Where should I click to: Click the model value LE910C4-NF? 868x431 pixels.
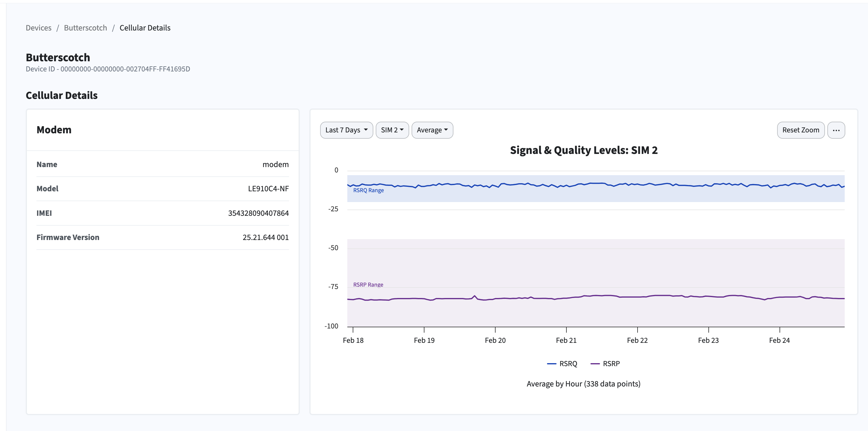pos(268,189)
